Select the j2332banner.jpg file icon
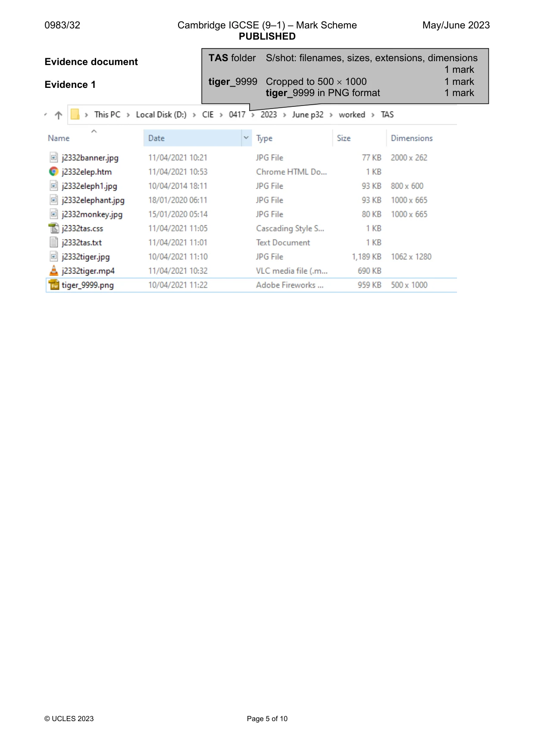The height and width of the screenshot is (756, 535). [54, 158]
